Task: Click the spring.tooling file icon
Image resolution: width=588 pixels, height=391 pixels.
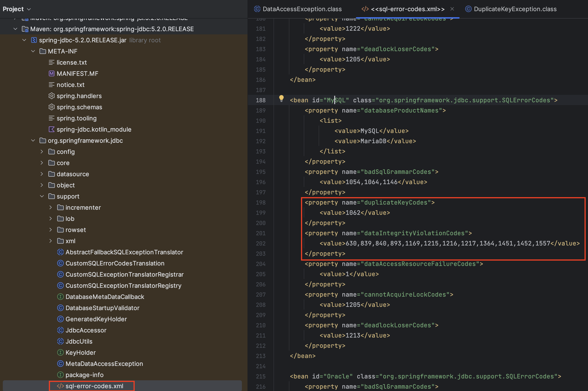Action: click(x=51, y=118)
